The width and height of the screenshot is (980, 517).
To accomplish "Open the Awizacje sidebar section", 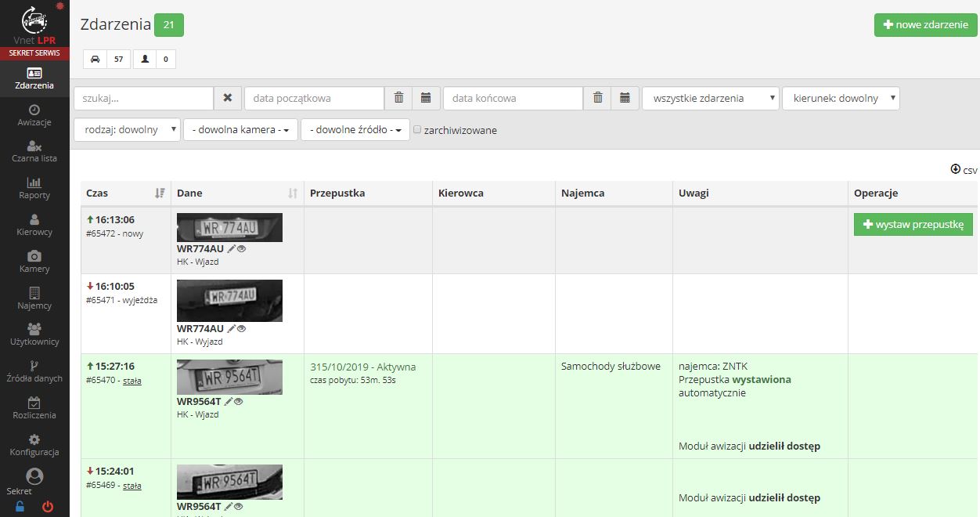I will [x=34, y=115].
